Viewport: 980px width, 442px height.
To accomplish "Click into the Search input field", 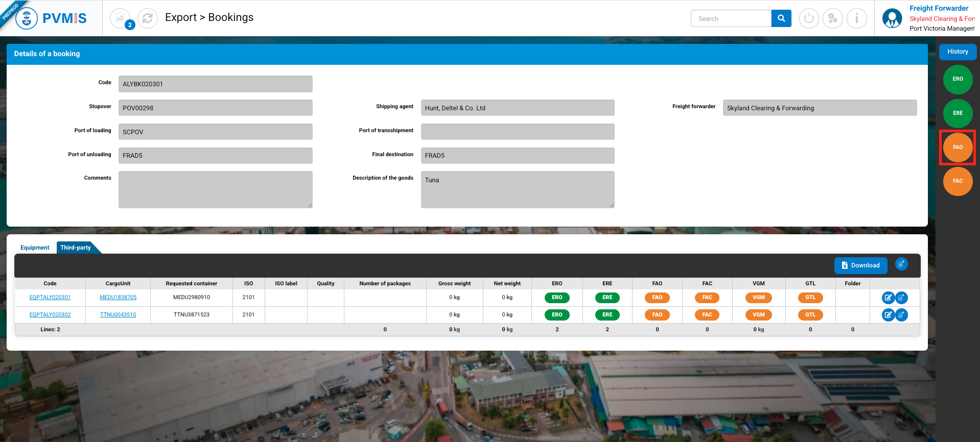I will [x=731, y=19].
